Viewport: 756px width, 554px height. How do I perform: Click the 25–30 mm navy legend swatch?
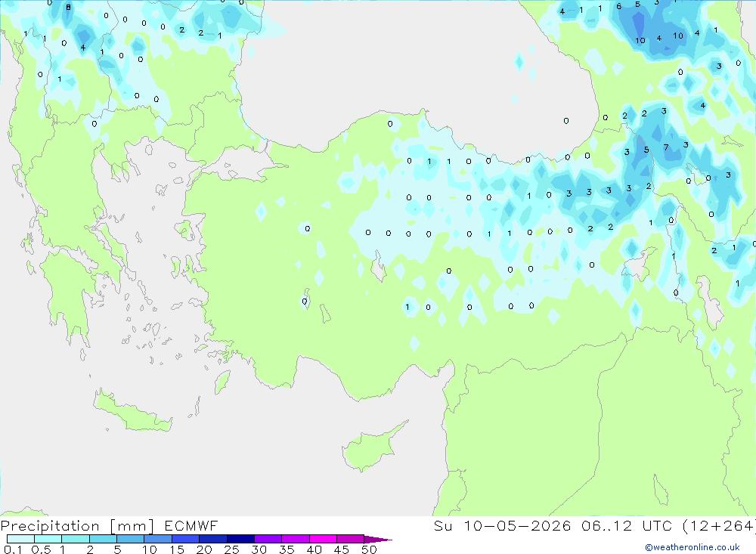tap(240, 539)
